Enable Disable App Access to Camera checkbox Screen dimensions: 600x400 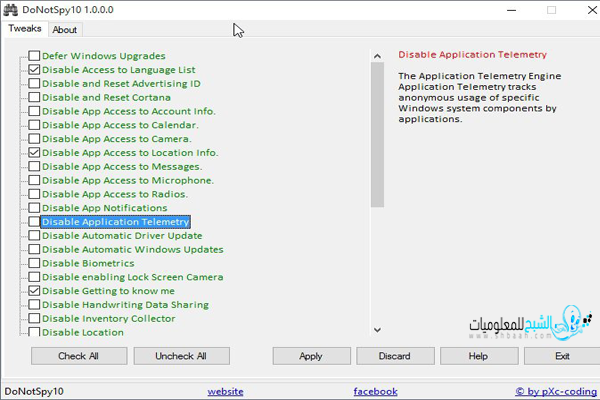click(x=34, y=139)
